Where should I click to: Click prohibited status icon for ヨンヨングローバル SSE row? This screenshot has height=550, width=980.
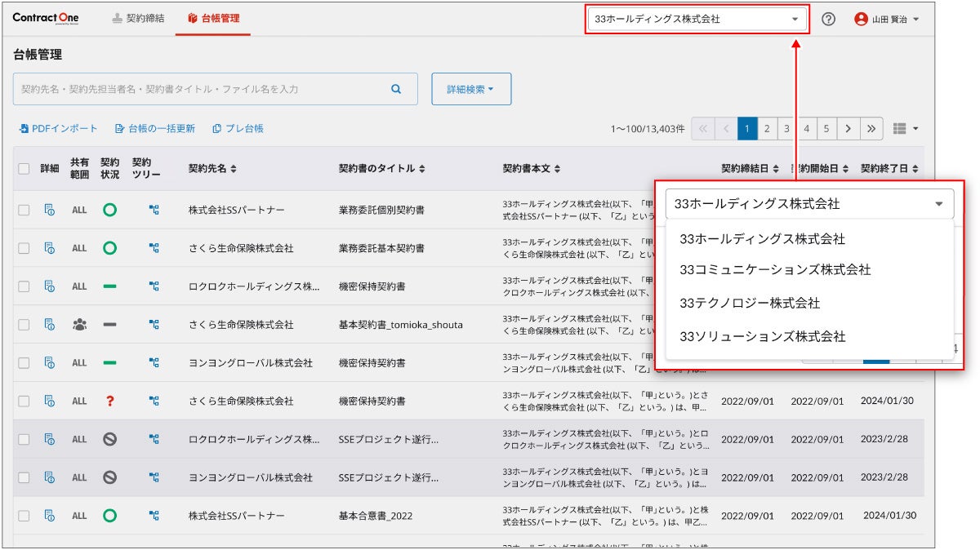click(109, 477)
